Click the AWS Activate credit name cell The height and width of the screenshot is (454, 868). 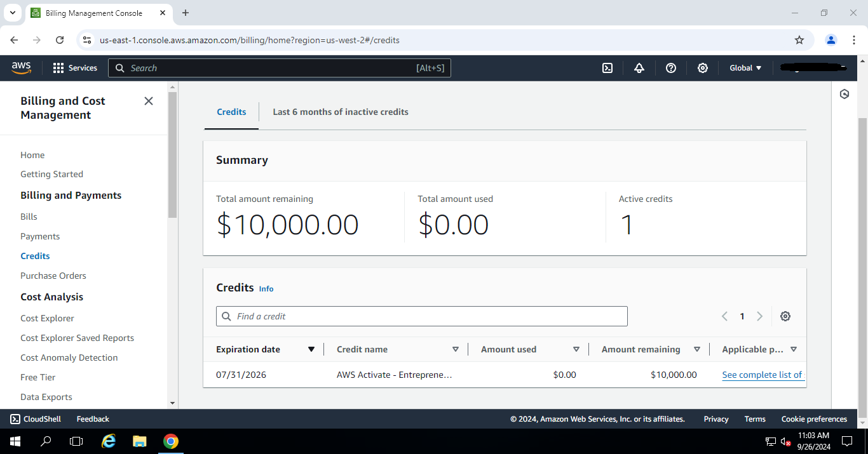[395, 375]
